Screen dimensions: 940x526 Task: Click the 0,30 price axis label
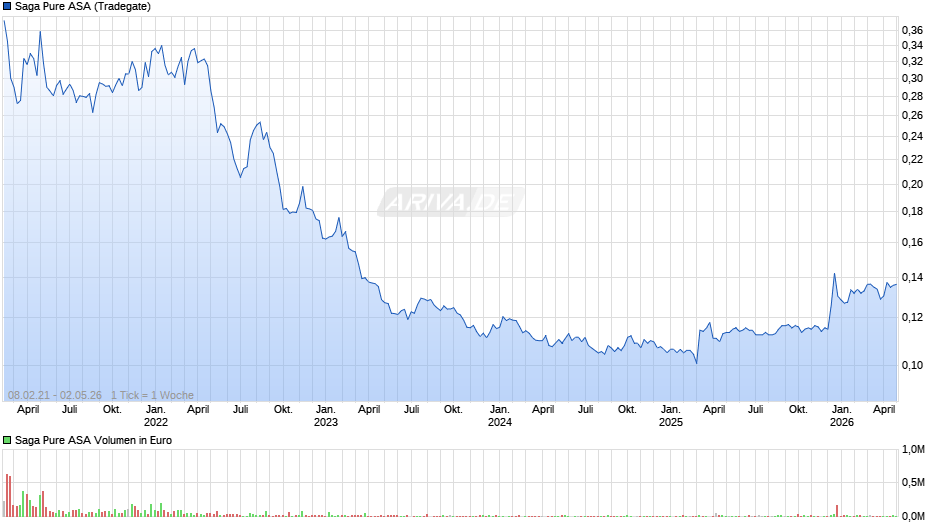point(912,78)
